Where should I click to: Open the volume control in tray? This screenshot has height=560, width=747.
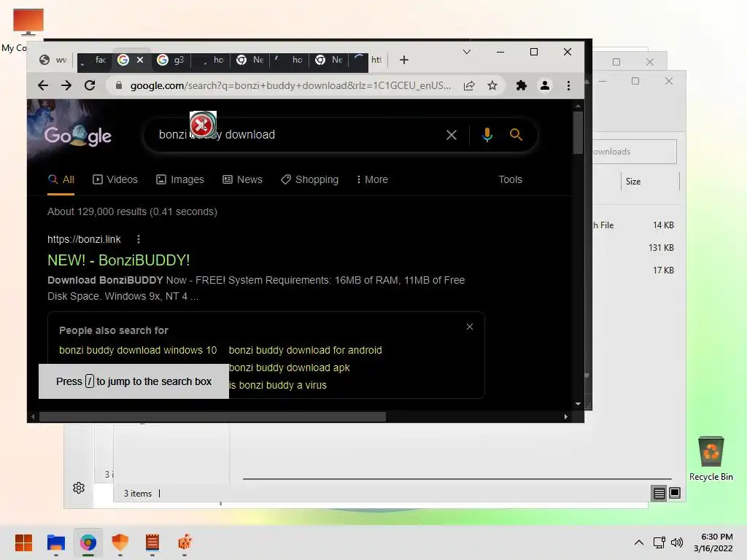click(677, 542)
